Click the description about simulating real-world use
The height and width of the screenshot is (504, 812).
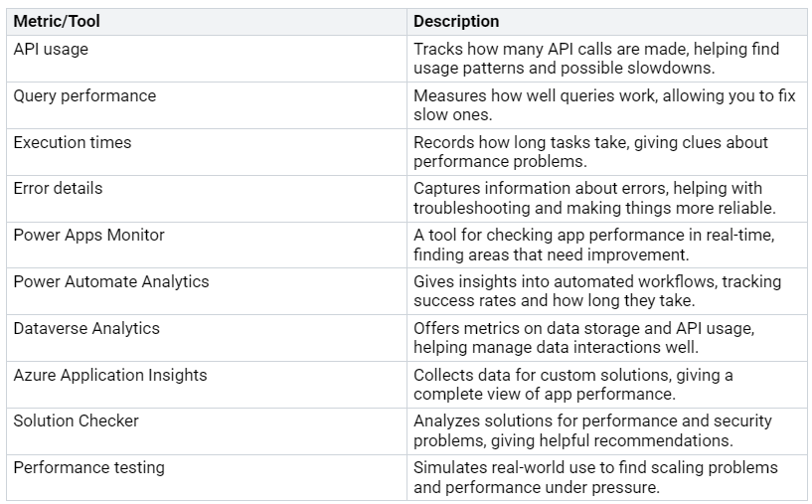(595, 477)
